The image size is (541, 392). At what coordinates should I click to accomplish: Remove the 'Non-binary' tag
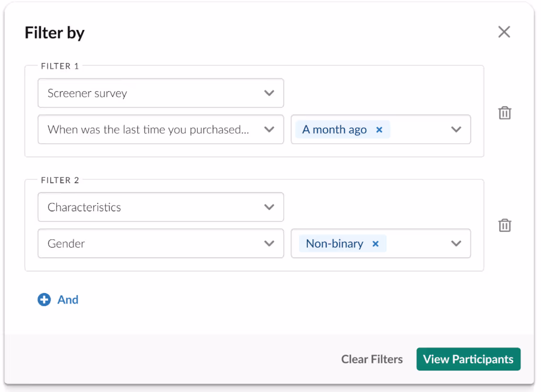[x=376, y=244]
